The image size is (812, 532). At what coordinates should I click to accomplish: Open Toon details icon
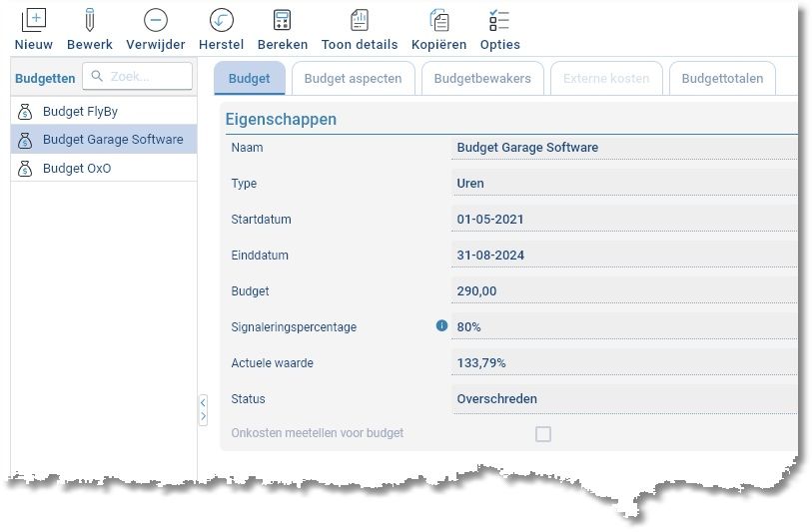pyautogui.click(x=360, y=20)
